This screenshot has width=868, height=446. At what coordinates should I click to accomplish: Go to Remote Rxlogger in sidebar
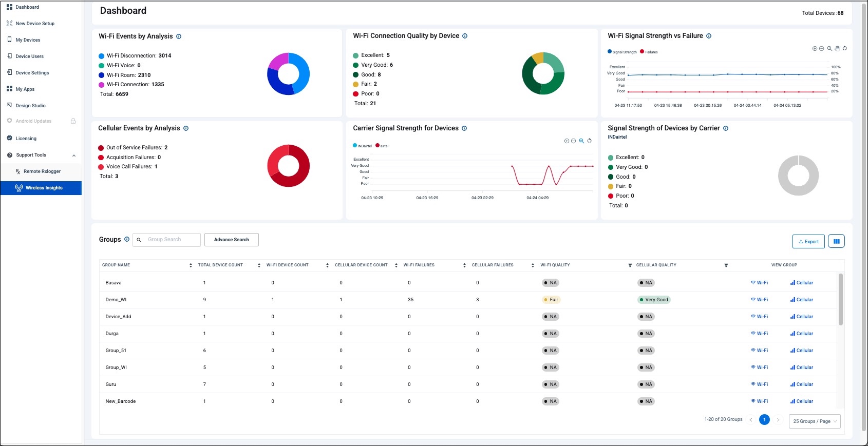[42, 171]
